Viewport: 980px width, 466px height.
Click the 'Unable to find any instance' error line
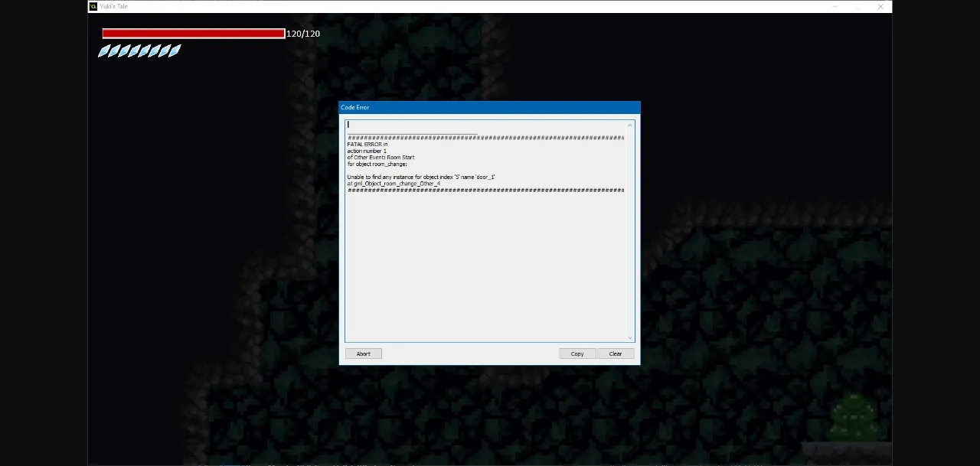pyautogui.click(x=421, y=177)
